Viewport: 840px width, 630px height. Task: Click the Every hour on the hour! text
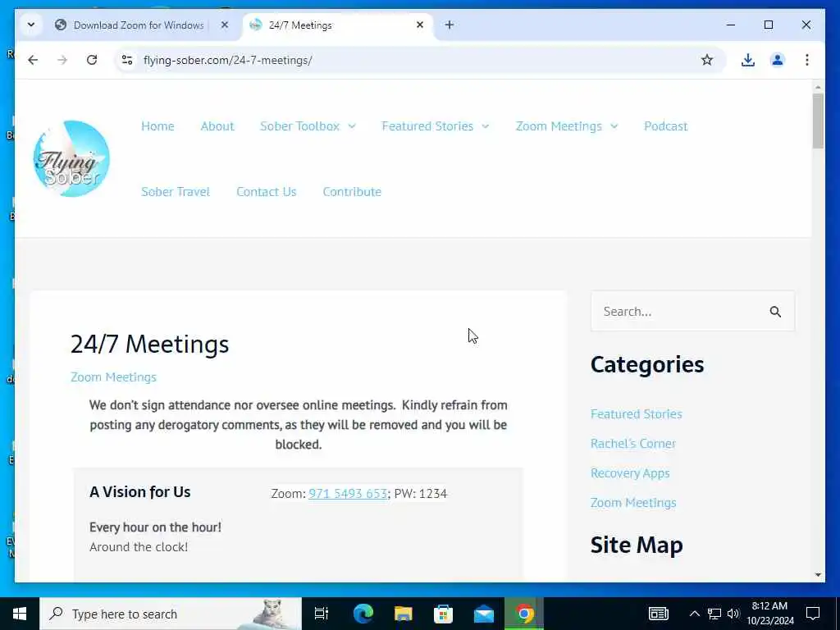[155, 527]
